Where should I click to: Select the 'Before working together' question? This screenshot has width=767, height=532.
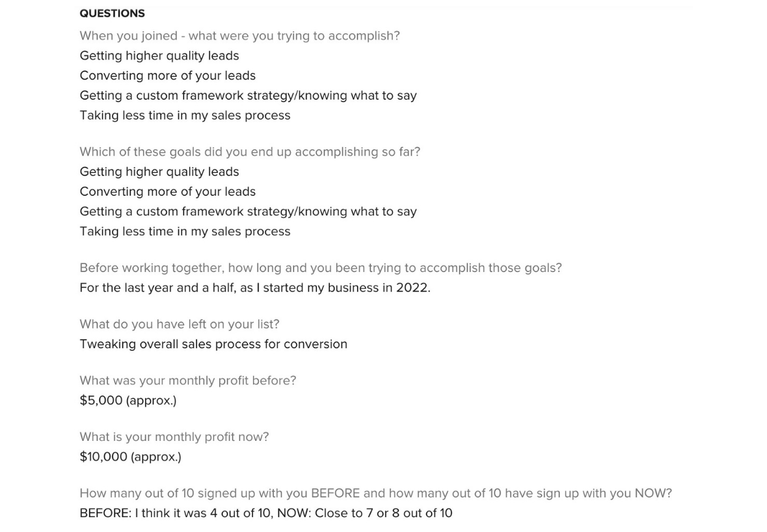pyautogui.click(x=321, y=268)
